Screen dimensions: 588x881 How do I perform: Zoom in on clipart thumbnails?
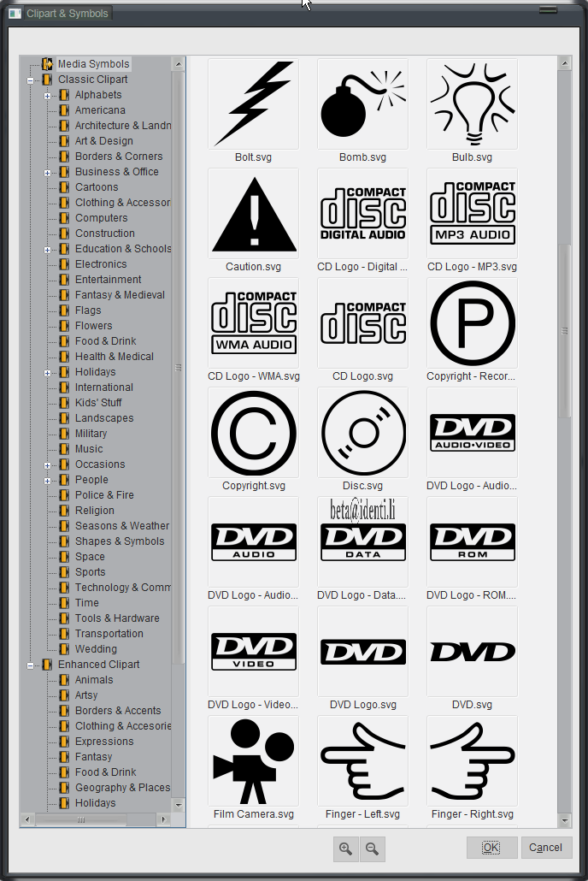tap(346, 848)
